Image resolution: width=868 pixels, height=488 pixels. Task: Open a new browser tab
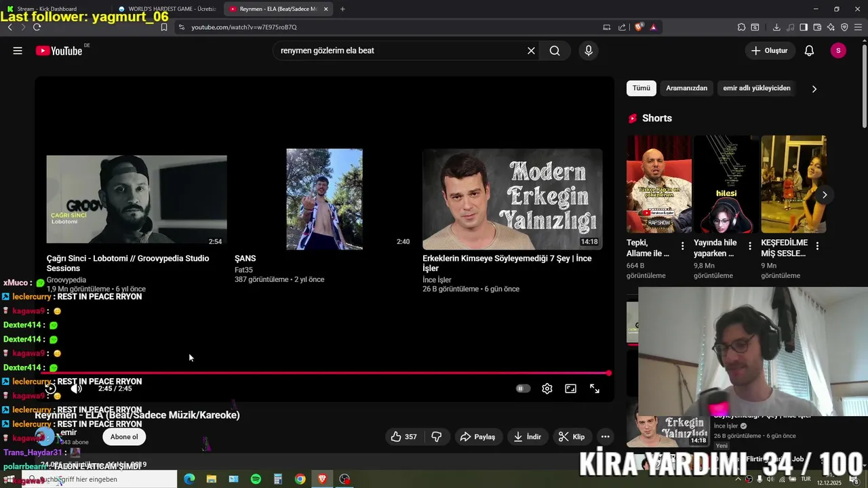pyautogui.click(x=342, y=9)
